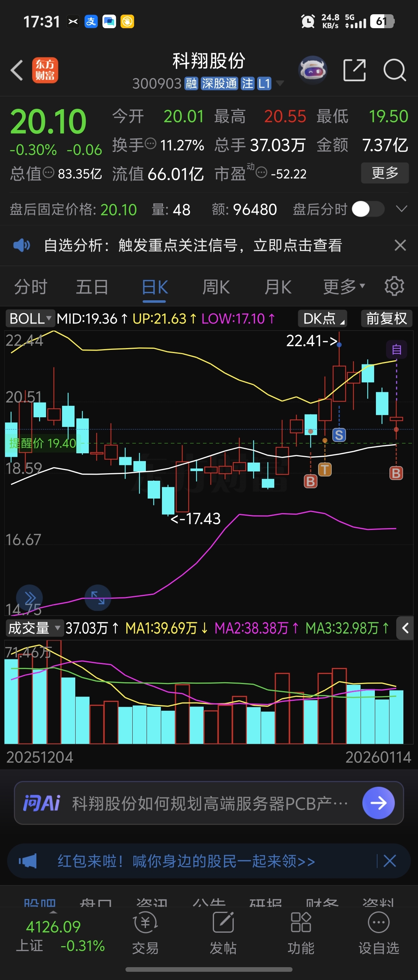
Task: Open the 红包来啦 promotion link
Action: tap(187, 861)
